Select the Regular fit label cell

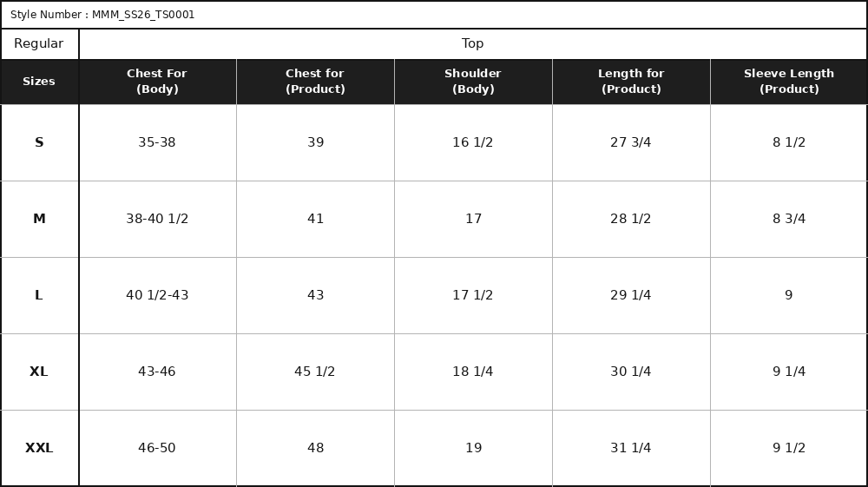pyautogui.click(x=39, y=43)
